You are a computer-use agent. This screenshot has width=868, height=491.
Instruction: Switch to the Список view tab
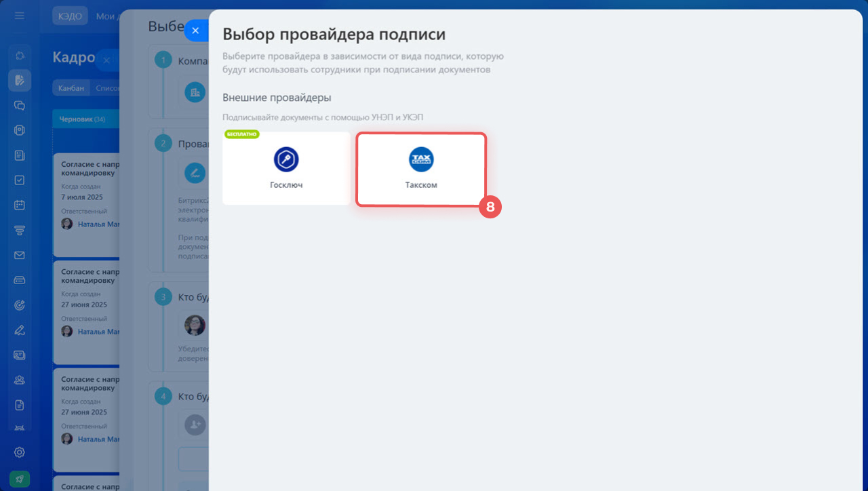point(106,88)
